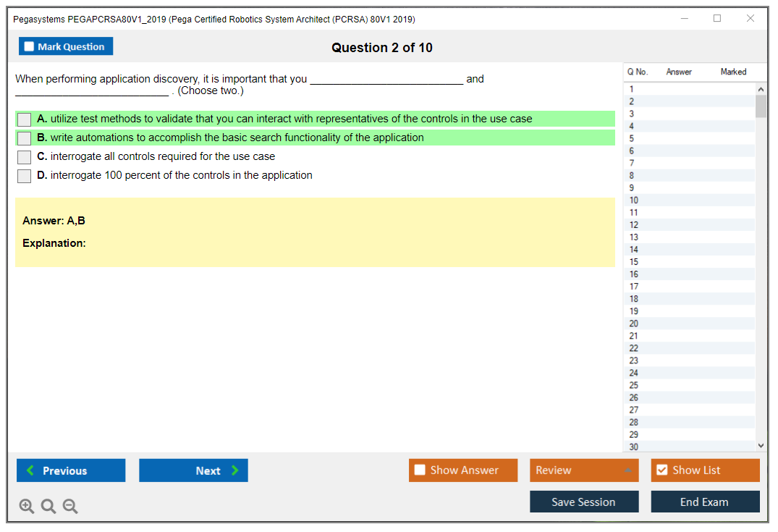
Task: Expand the Review dropdown menu
Action: pyautogui.click(x=627, y=470)
